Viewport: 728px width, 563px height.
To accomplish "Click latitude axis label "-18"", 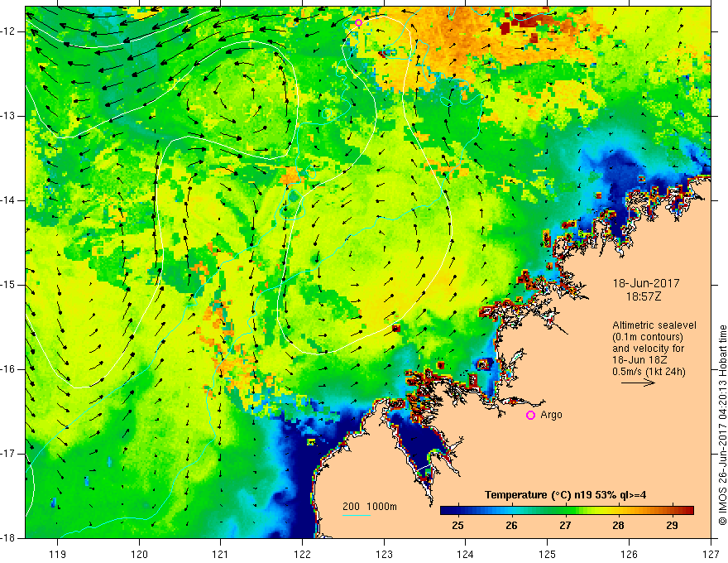I will tap(8, 538).
